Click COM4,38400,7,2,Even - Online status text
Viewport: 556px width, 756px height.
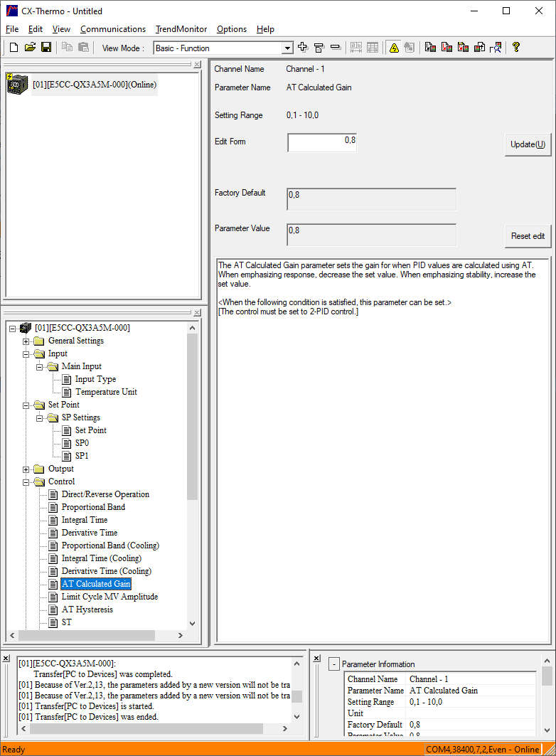coord(482,750)
